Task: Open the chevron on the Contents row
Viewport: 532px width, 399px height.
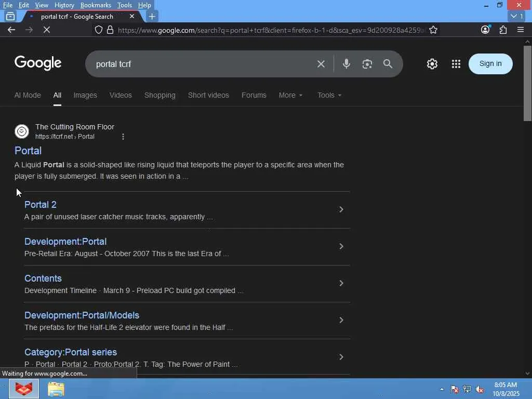Action: 341,283
